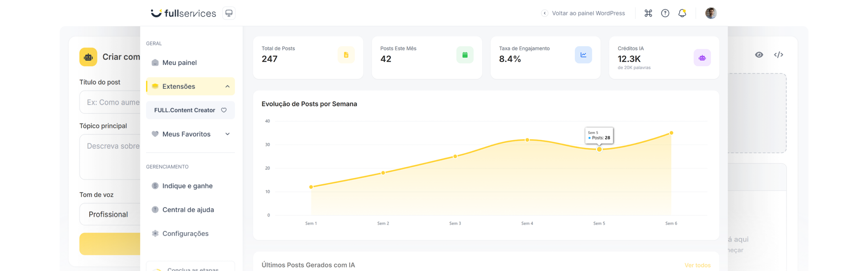This screenshot has width=868, height=271.
Task: Click the monitor icon beside fullservices logo
Action: pyautogui.click(x=229, y=13)
